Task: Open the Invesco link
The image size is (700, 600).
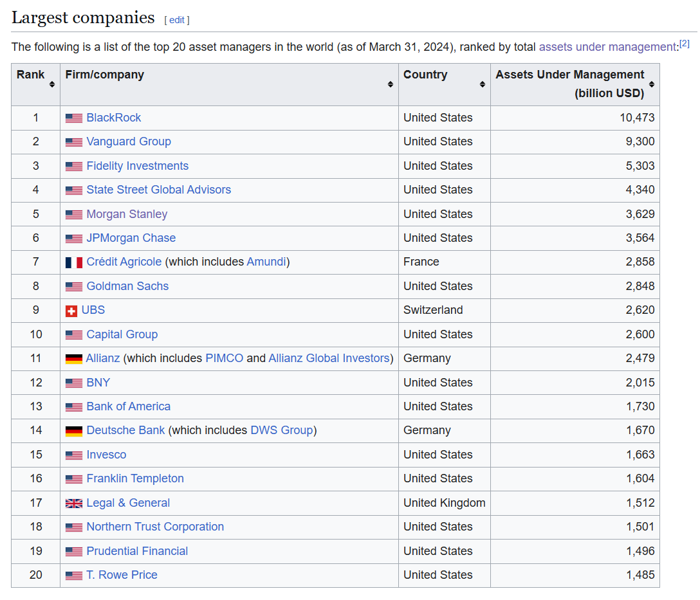Action: 106,455
